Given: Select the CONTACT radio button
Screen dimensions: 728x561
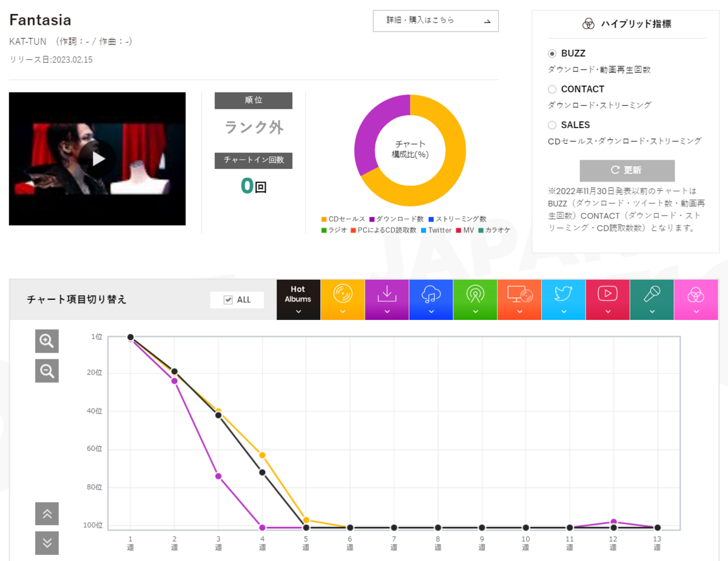Looking at the screenshot, I should (552, 89).
